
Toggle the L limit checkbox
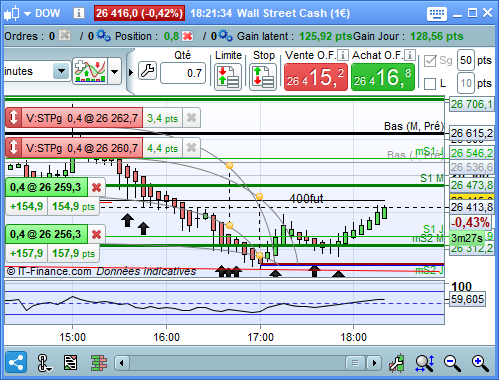click(x=430, y=84)
